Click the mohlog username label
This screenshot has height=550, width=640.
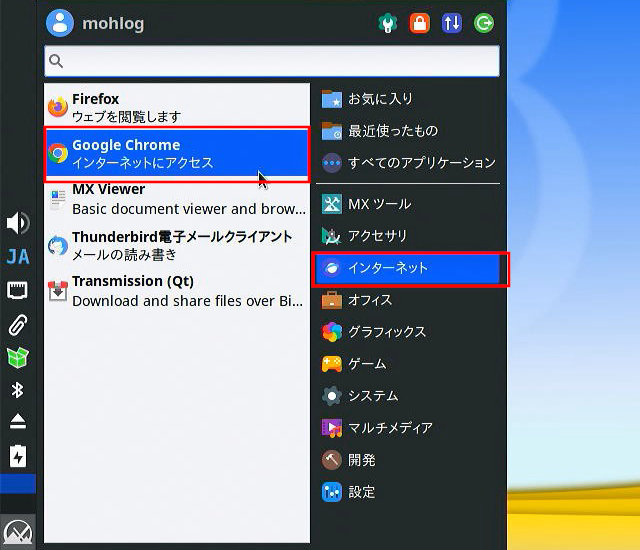pyautogui.click(x=113, y=24)
